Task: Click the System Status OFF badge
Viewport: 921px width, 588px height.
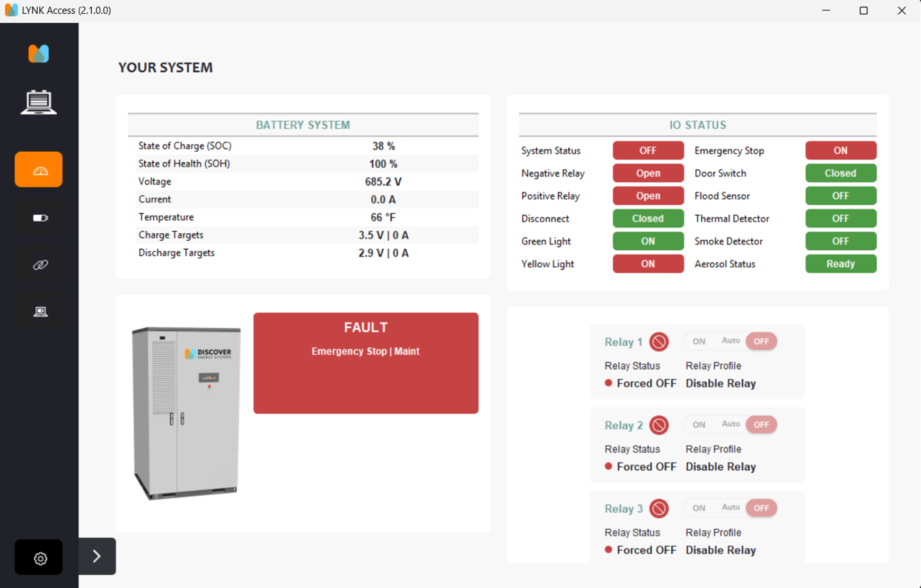Action: [x=647, y=151]
